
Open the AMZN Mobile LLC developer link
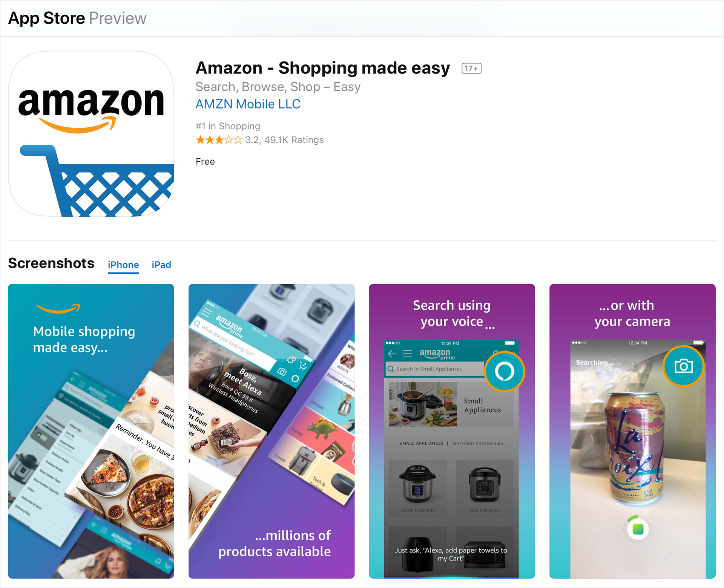coord(248,104)
